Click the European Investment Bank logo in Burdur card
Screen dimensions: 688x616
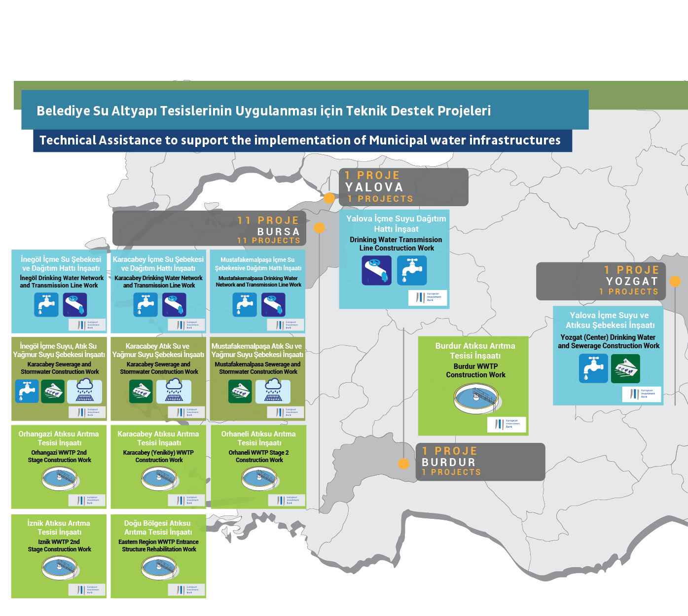507,424
